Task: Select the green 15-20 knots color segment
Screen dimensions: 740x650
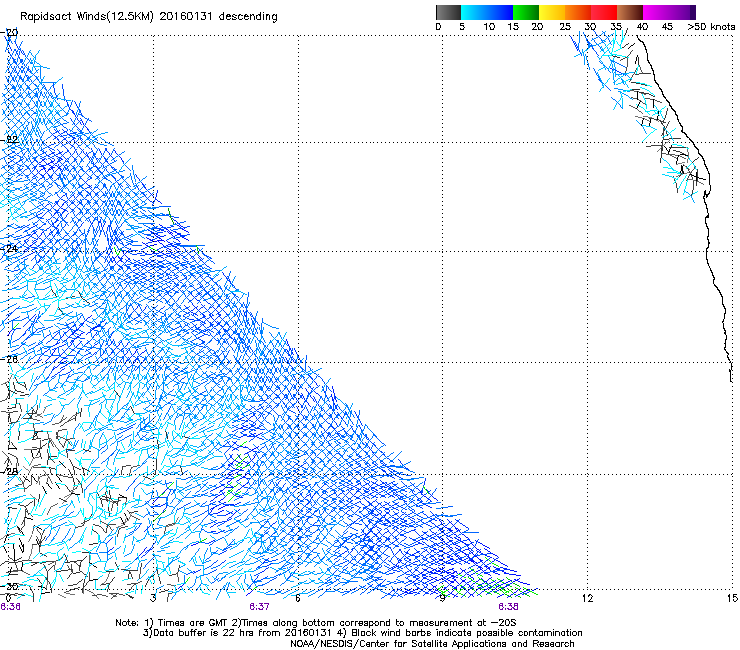Action: click(526, 12)
